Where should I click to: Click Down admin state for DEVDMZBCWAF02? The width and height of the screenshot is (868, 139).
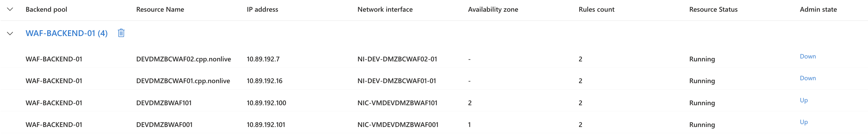point(808,57)
